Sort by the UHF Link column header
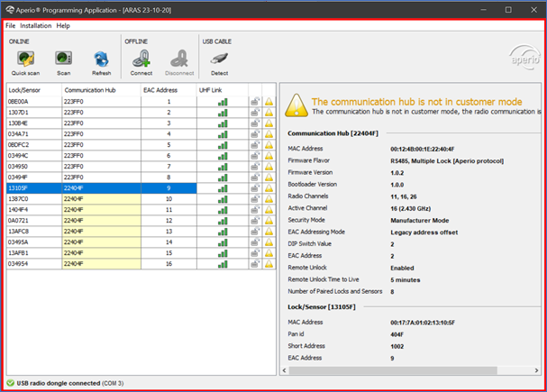 pyautogui.click(x=223, y=90)
